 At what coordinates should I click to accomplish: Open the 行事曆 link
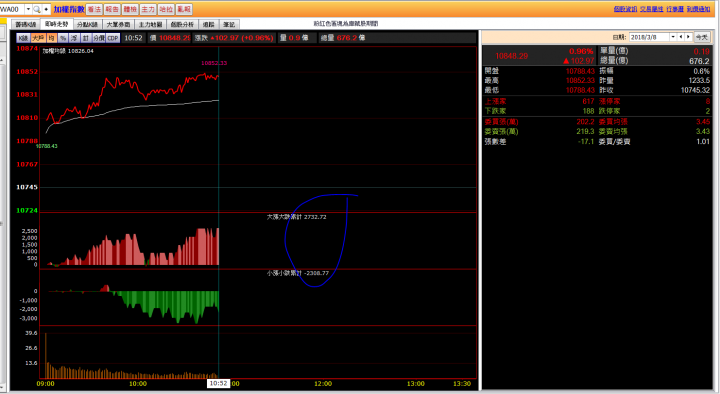pos(675,9)
